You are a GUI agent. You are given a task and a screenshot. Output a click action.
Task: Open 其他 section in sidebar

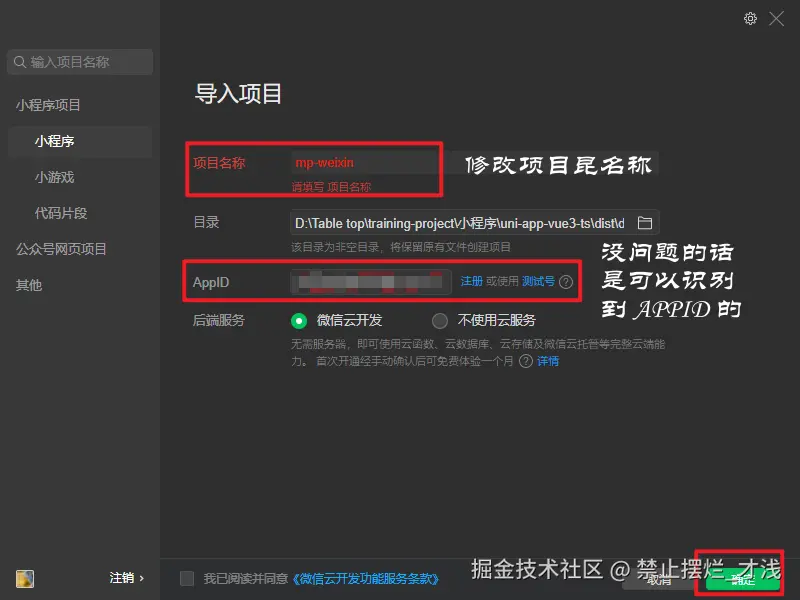29,285
